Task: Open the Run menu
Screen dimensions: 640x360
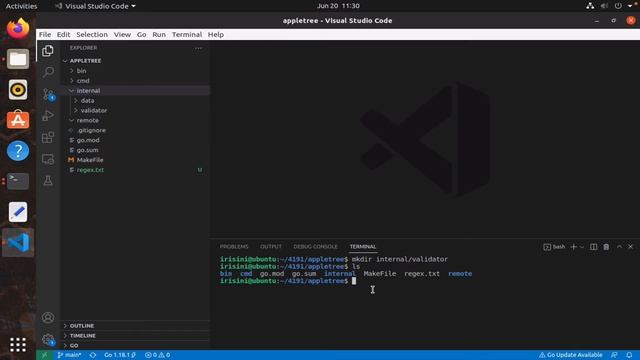Action: pyautogui.click(x=159, y=35)
